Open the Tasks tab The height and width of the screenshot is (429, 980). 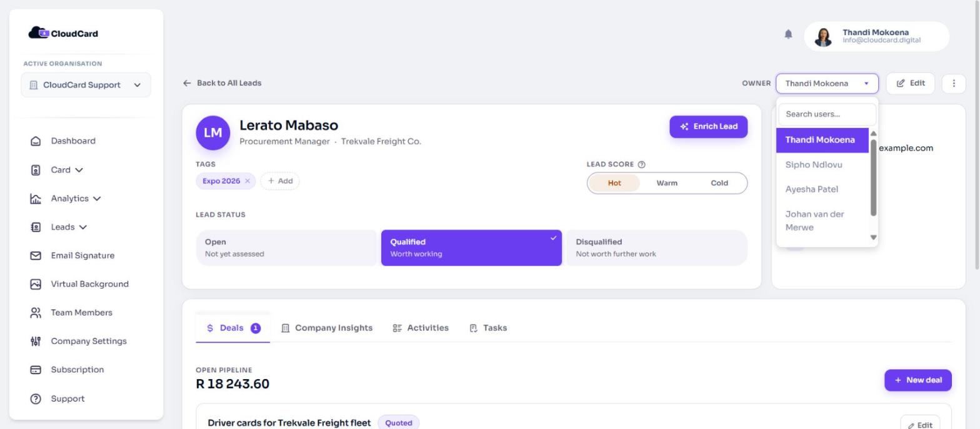click(488, 328)
